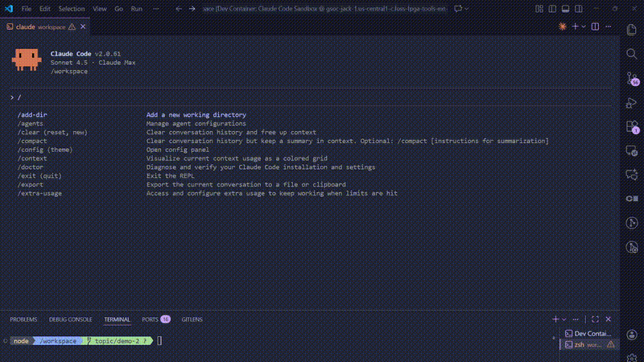The image size is (644, 362).
Task: Toggle the Primary Side Bar visibility
Action: point(552,9)
